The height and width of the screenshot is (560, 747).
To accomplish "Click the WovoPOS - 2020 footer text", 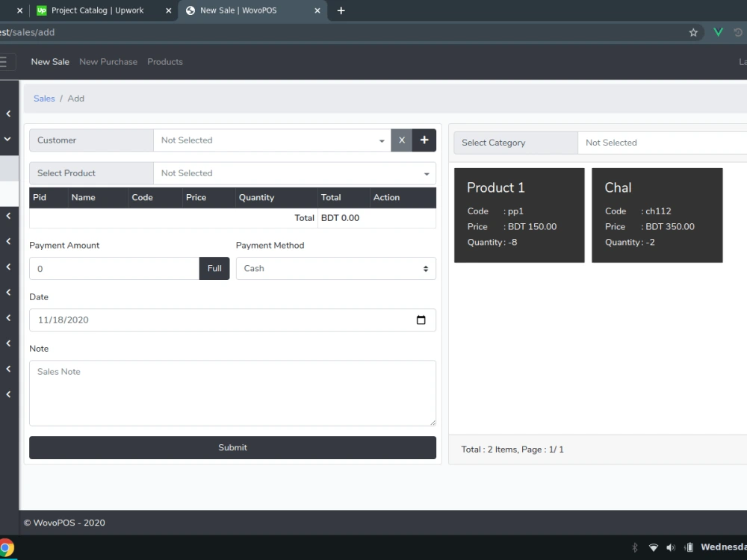I will click(x=64, y=523).
